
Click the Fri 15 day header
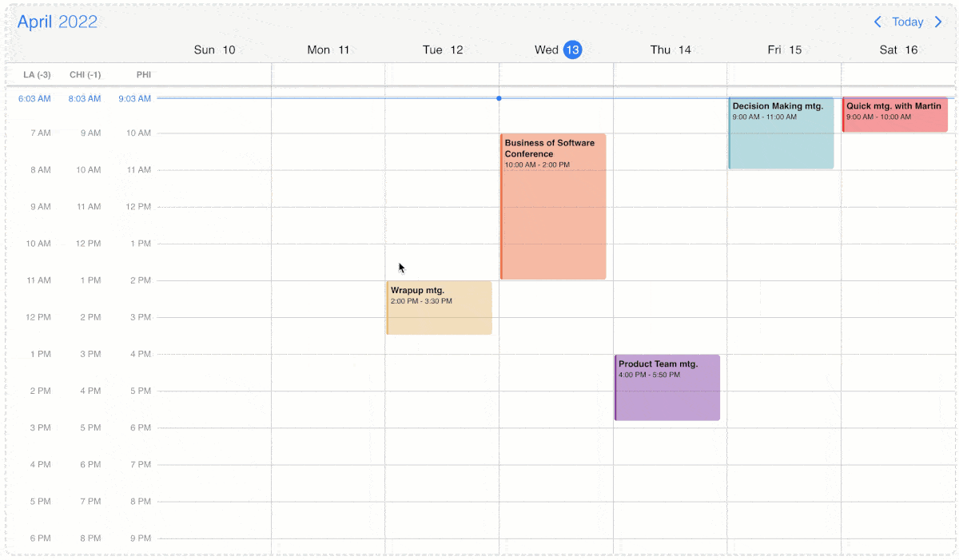(785, 50)
